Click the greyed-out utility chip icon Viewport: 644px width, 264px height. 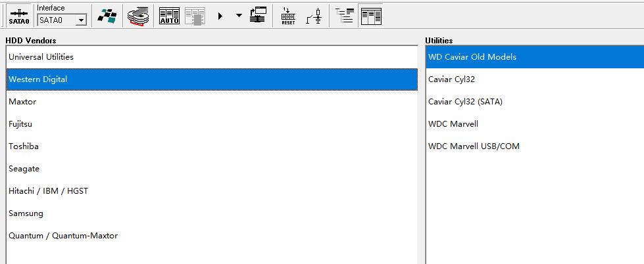(195, 16)
